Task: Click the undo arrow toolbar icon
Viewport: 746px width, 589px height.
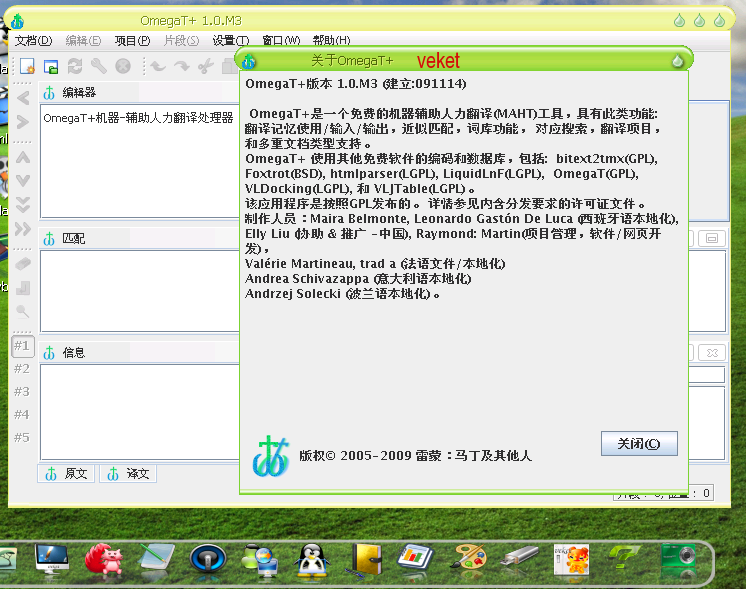Action: click(x=157, y=66)
